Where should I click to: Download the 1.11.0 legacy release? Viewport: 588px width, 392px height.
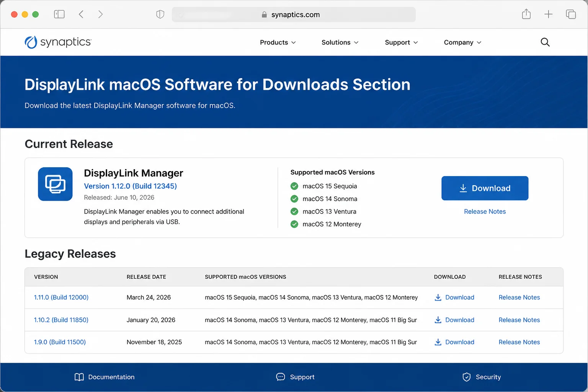tap(454, 297)
